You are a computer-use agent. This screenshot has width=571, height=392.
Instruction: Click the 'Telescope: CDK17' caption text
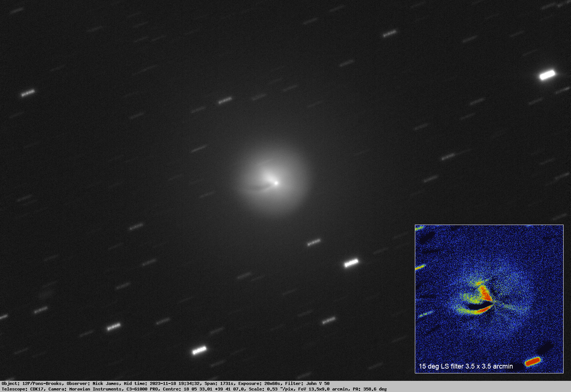[23, 389]
